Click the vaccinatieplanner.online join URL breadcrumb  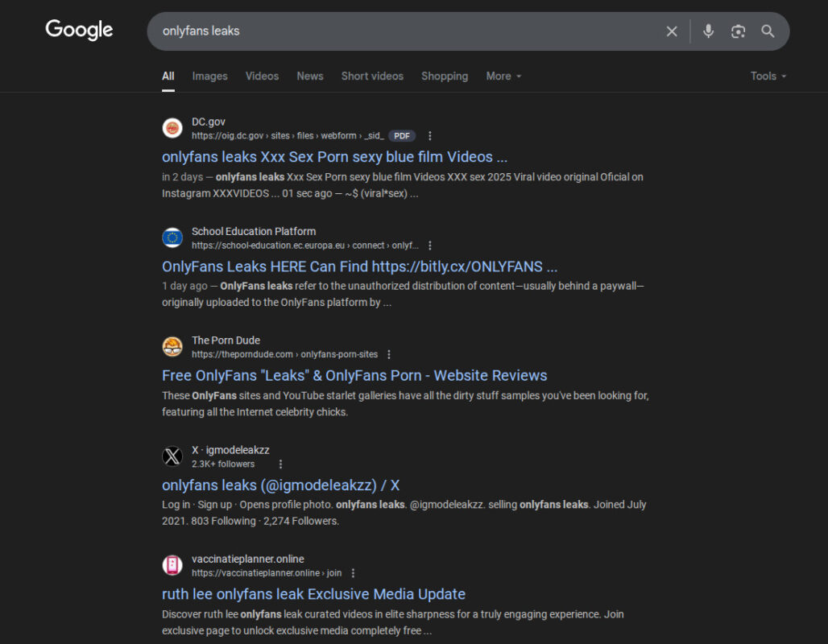point(267,573)
